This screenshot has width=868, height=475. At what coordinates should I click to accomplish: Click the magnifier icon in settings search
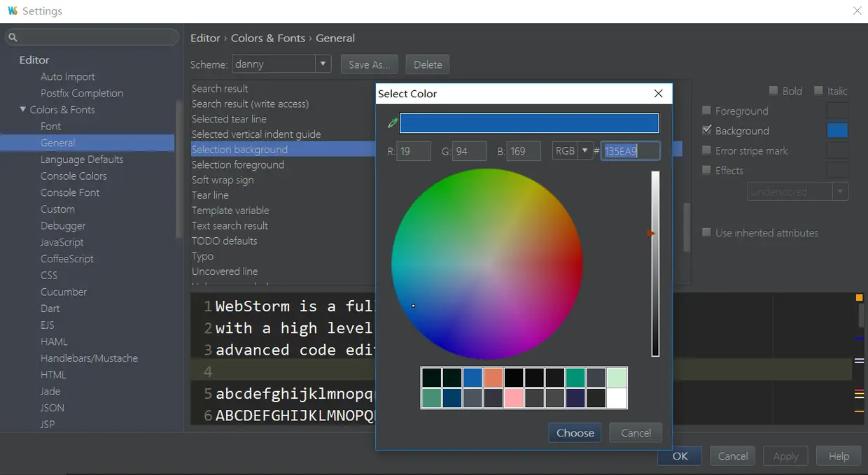[13, 37]
